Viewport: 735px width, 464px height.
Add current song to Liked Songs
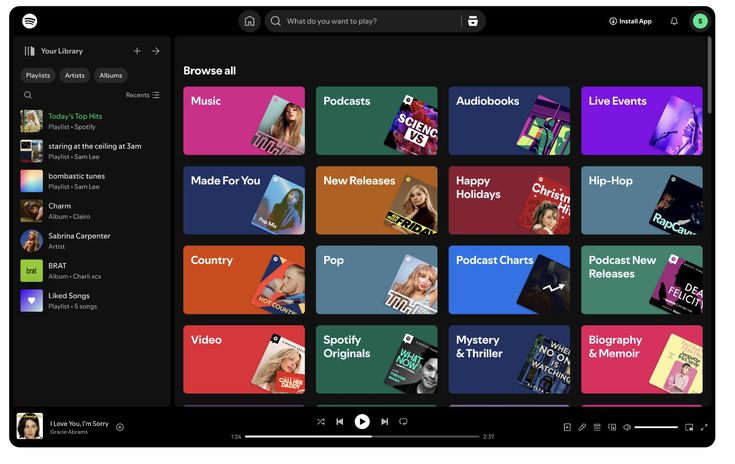(x=120, y=427)
